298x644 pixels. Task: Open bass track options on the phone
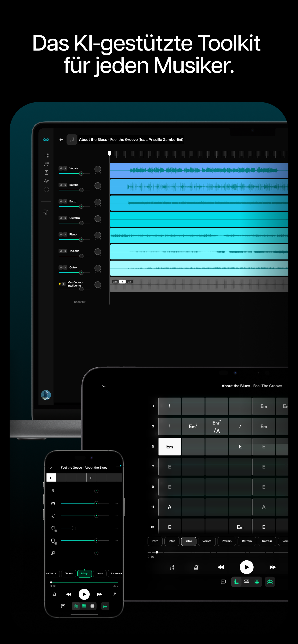click(x=116, y=516)
